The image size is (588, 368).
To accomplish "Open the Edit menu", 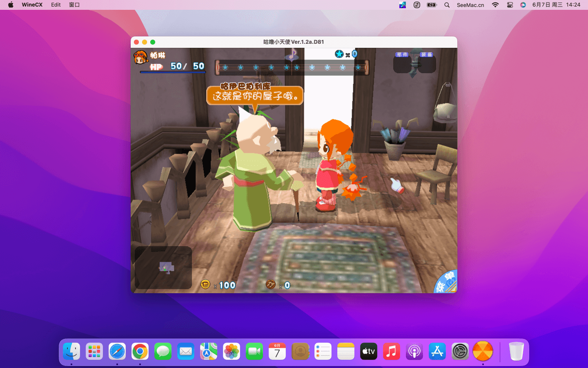I will [x=56, y=5].
